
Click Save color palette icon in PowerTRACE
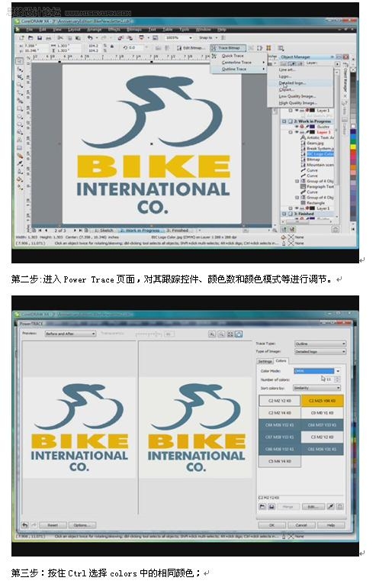pyautogui.click(x=272, y=507)
